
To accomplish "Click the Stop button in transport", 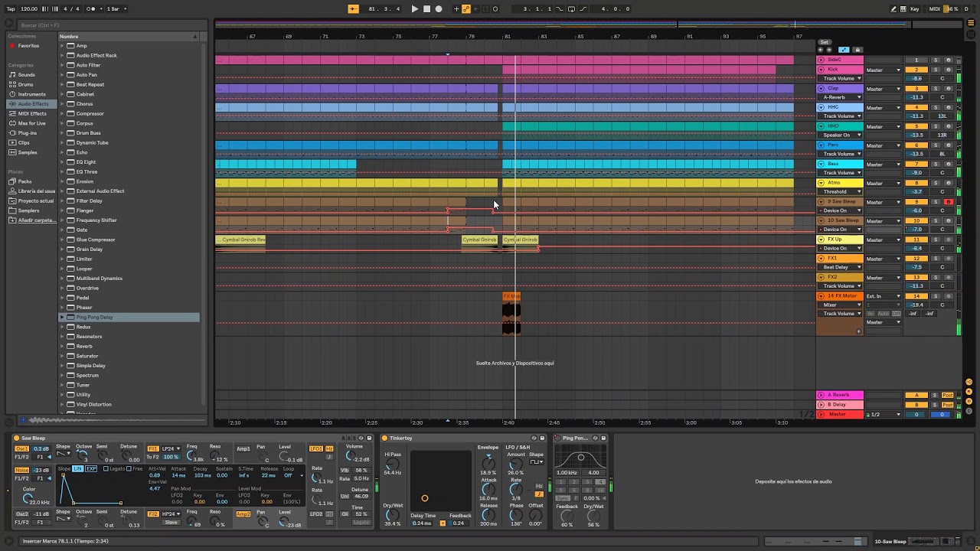I will click(x=426, y=8).
